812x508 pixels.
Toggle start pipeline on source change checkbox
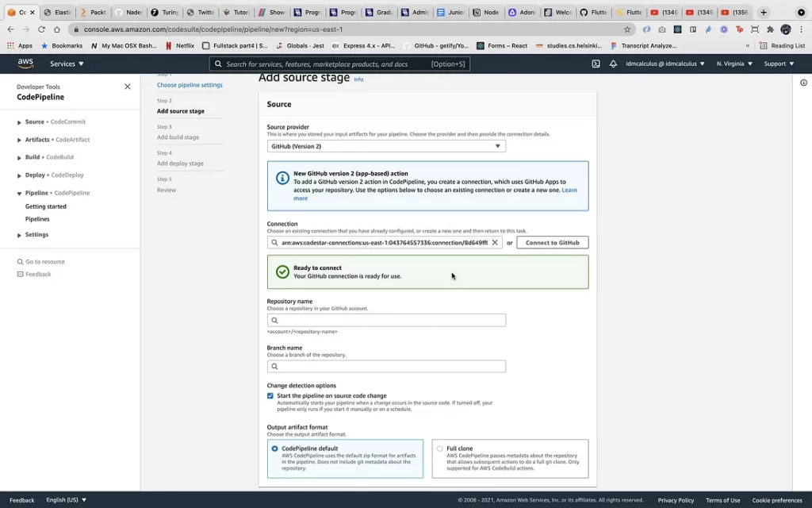tap(270, 395)
